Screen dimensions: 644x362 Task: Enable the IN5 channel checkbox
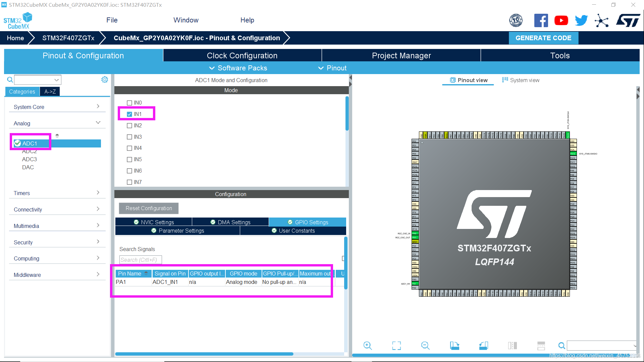[129, 160]
